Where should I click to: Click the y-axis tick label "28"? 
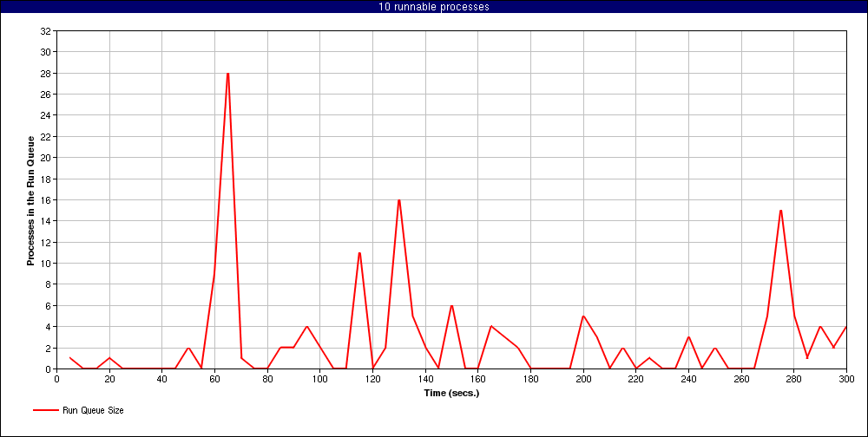click(x=45, y=74)
